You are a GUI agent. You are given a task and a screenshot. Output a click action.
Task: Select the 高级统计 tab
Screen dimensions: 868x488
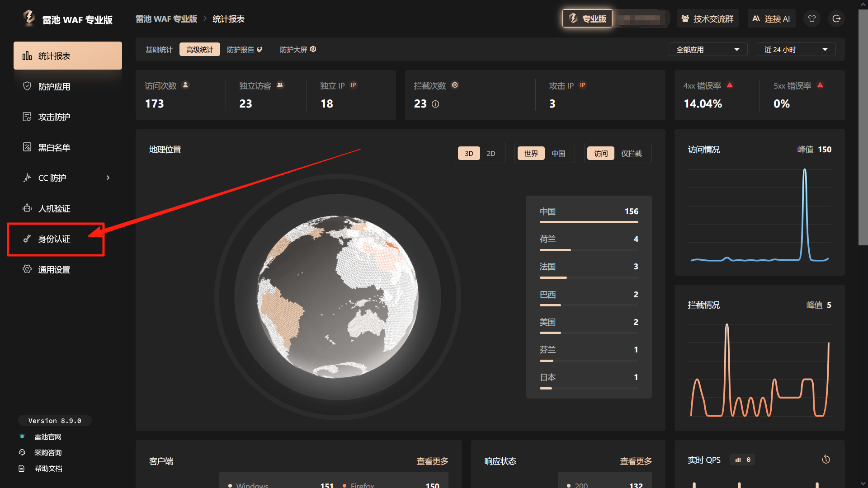(200, 49)
